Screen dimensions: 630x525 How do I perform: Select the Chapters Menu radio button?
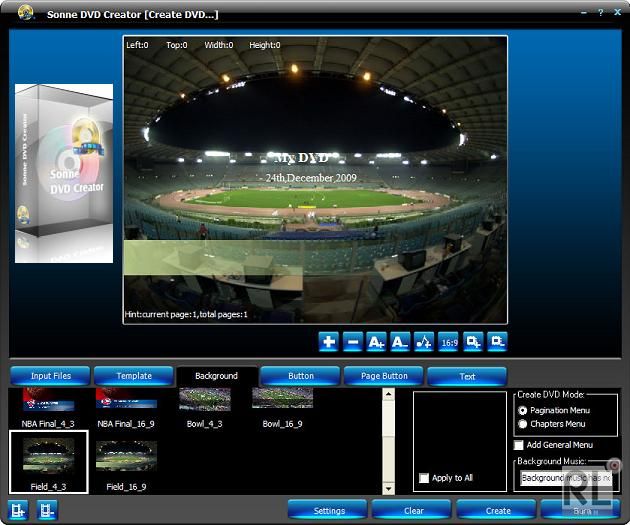coord(522,424)
